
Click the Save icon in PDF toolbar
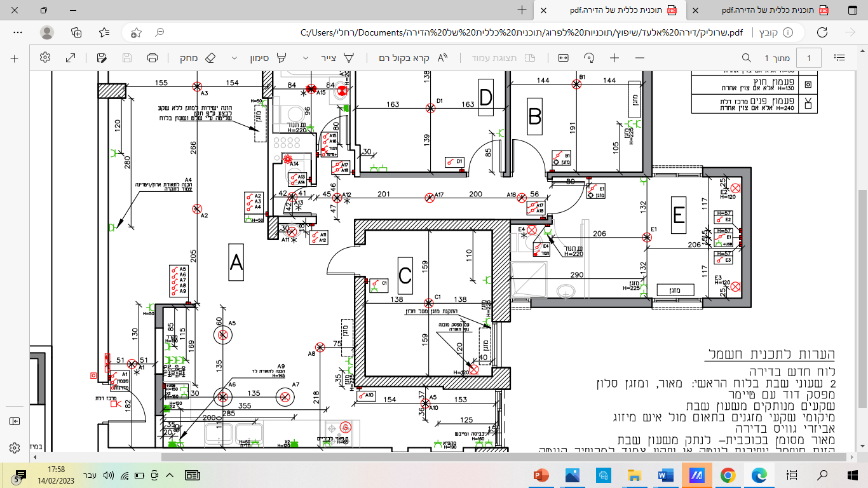127,58
